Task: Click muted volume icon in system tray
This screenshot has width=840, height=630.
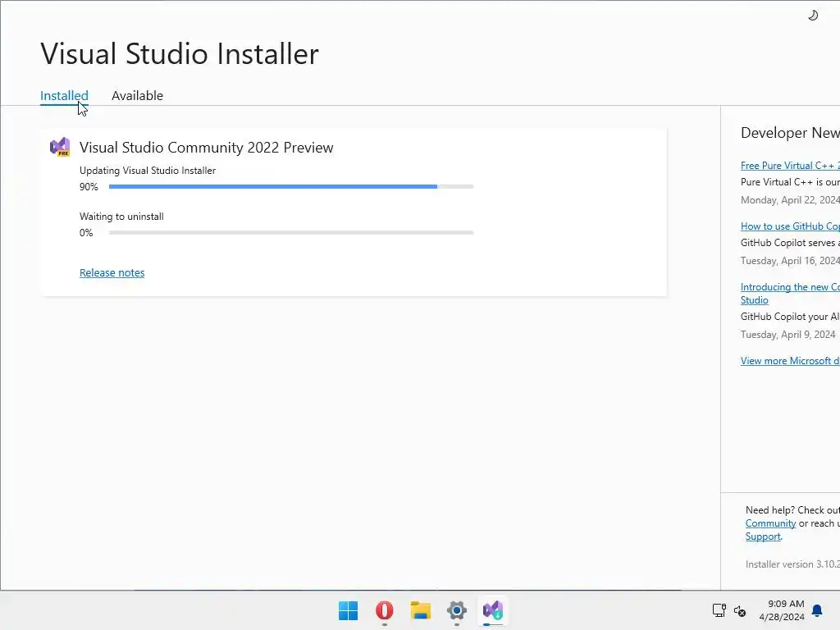Action: [740, 610]
